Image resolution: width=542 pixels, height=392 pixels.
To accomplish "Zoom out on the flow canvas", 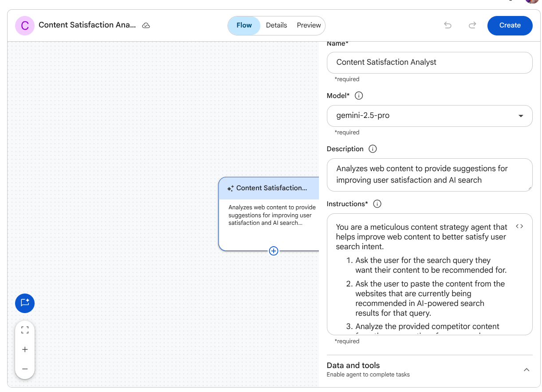I will click(x=25, y=369).
